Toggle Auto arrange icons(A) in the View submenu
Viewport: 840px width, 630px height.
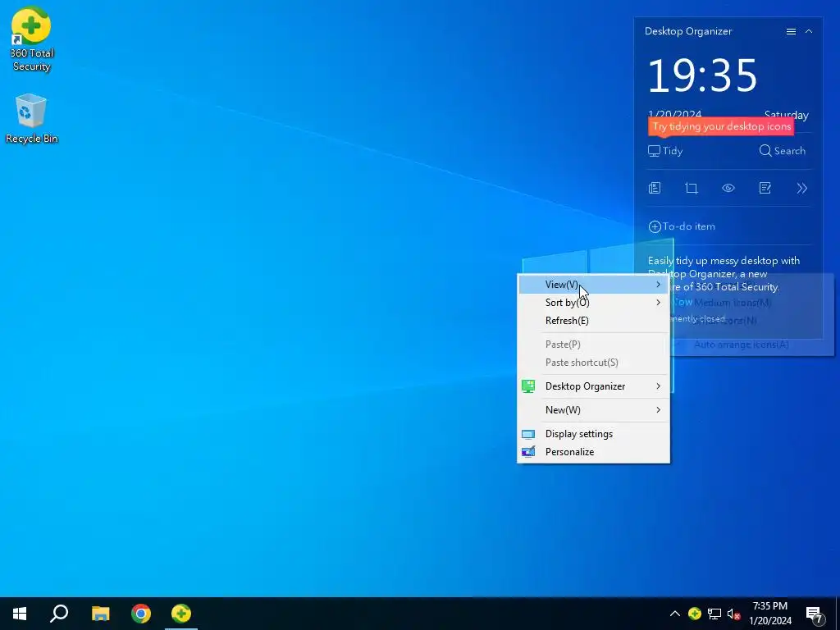(x=742, y=345)
